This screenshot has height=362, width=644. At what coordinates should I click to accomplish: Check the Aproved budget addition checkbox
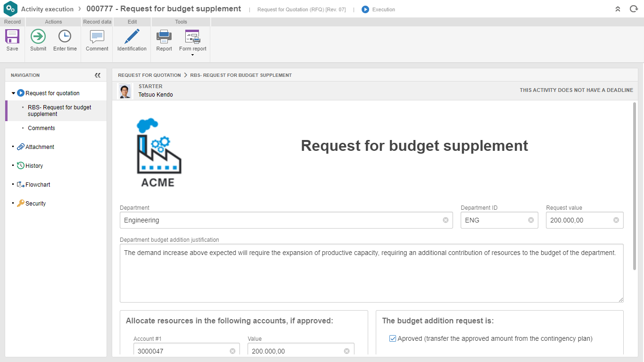pos(392,338)
